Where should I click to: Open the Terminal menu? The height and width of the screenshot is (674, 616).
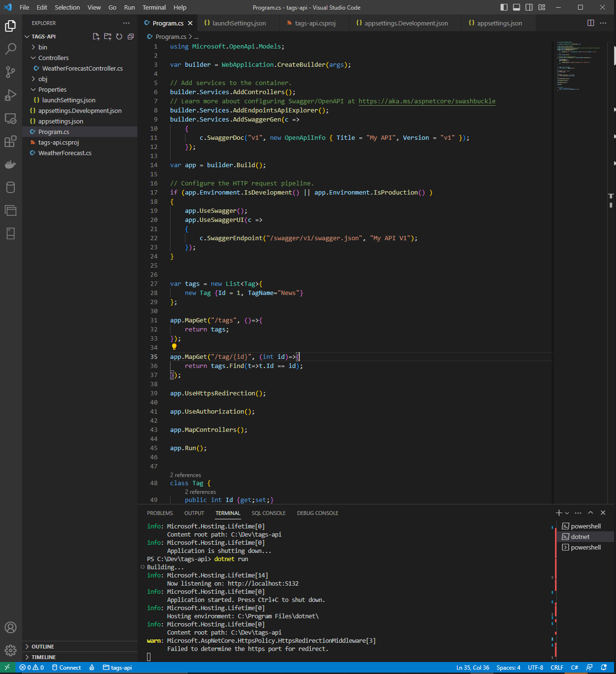click(x=154, y=7)
